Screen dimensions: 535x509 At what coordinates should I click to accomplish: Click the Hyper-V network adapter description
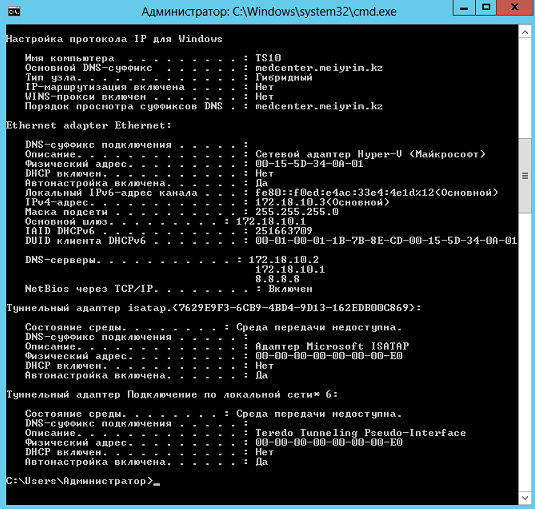[x=370, y=154]
